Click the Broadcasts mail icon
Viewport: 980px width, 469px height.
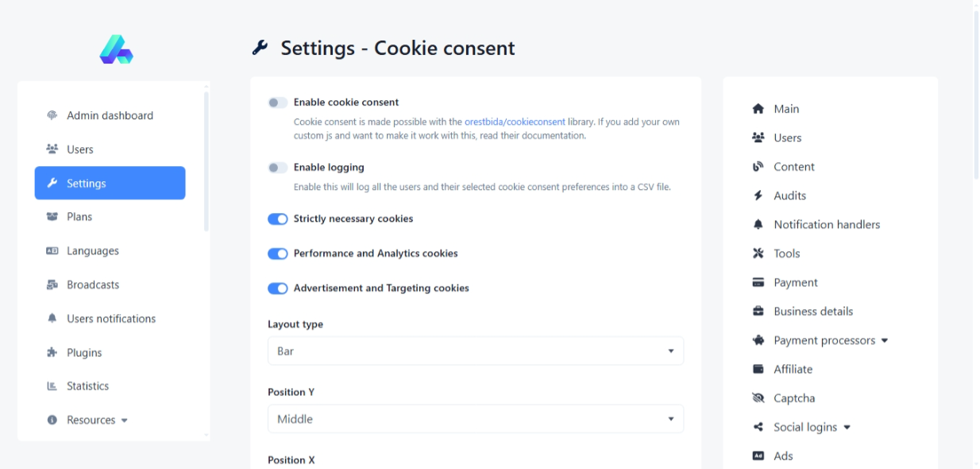point(52,285)
